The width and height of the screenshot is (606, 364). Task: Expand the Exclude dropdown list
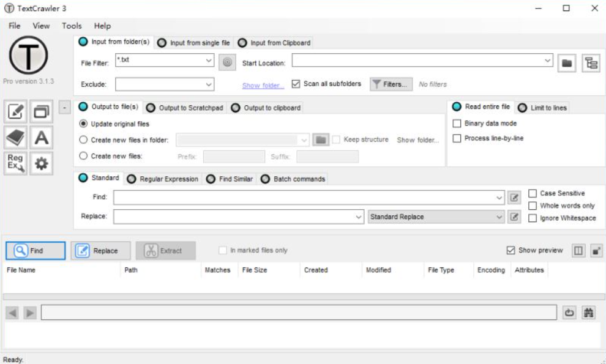click(209, 84)
